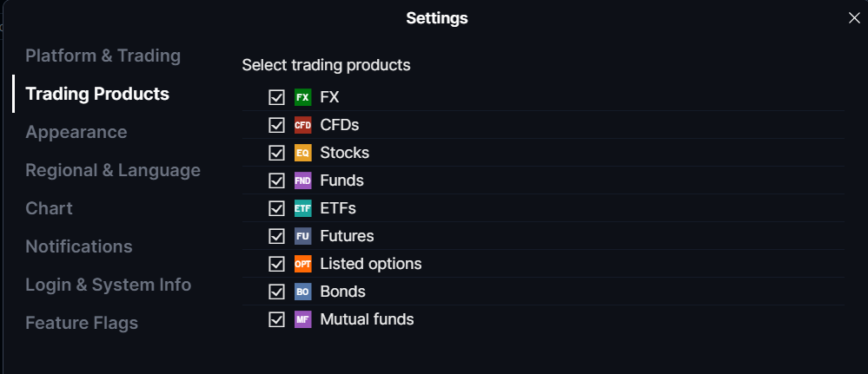Click the green FX product icon
Image resolution: width=868 pixels, height=374 pixels.
point(303,97)
